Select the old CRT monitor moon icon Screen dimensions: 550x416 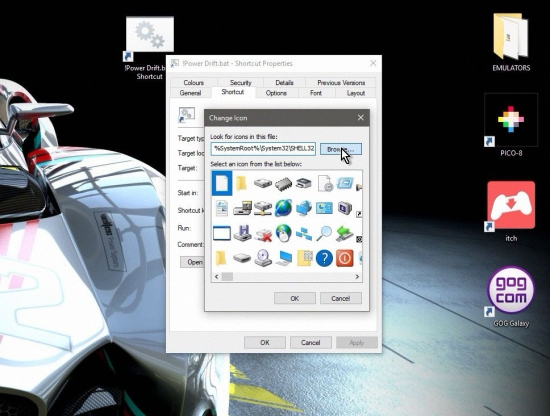click(x=344, y=208)
